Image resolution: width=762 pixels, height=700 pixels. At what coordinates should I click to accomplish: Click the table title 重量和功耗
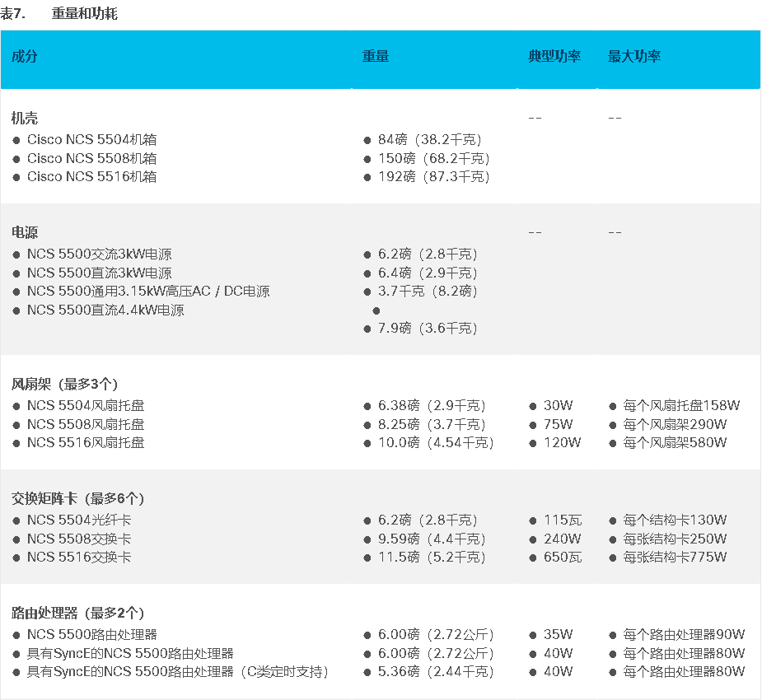(x=85, y=13)
